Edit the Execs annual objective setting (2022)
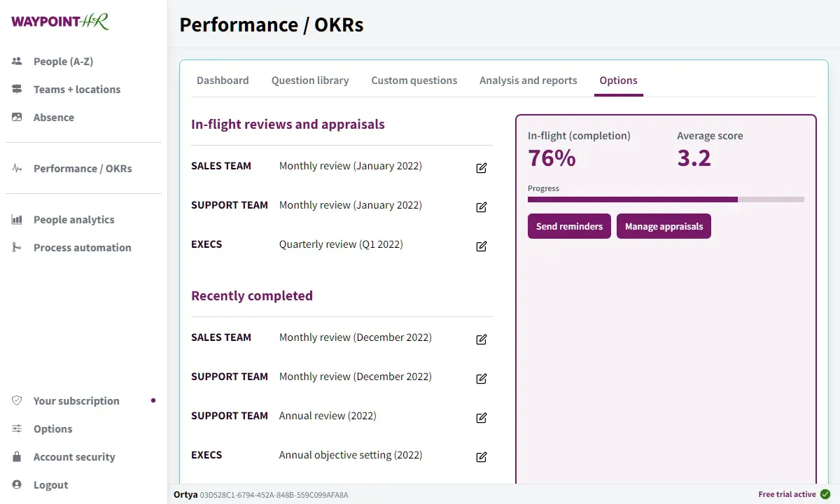Image resolution: width=840 pixels, height=504 pixels. (481, 457)
